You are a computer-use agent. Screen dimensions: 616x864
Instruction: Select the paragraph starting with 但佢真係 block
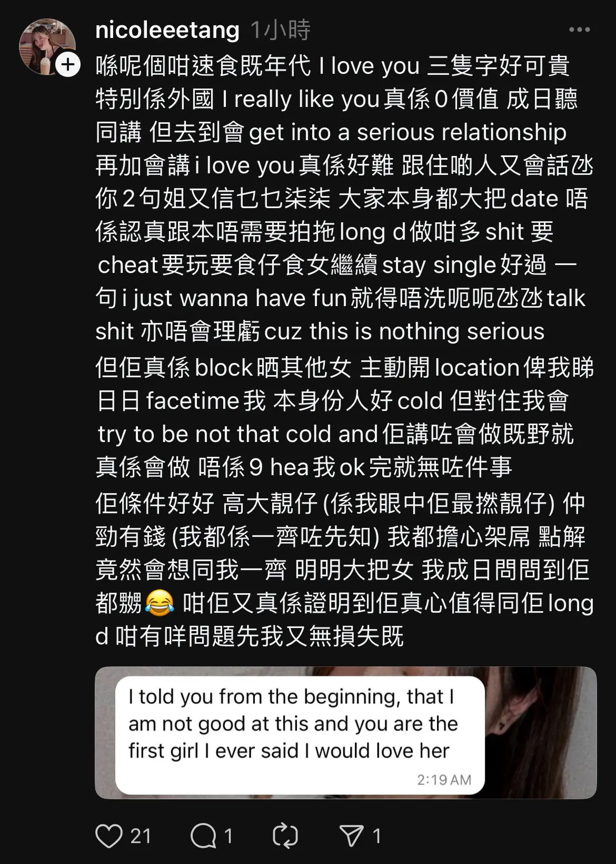(x=345, y=417)
